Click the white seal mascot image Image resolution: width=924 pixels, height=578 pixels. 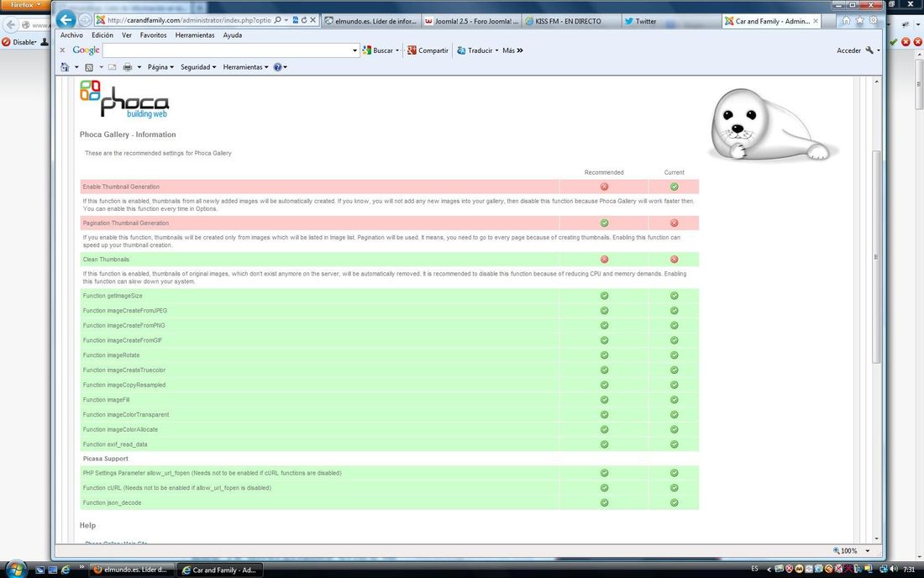772,125
